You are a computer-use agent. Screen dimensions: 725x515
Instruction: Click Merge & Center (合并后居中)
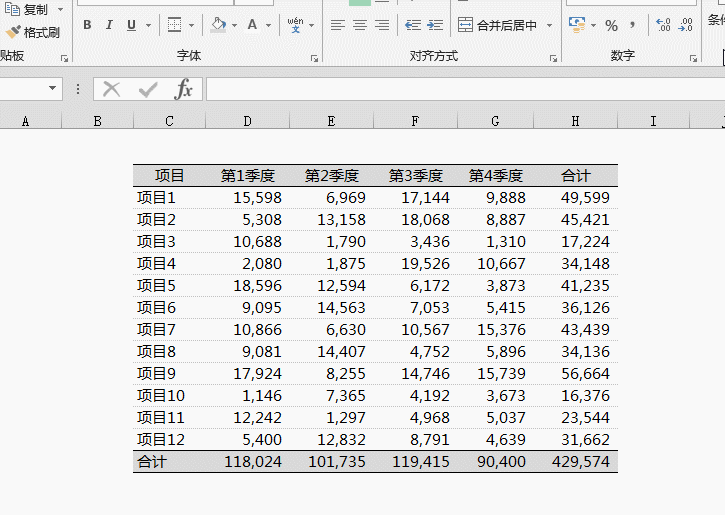(x=498, y=25)
